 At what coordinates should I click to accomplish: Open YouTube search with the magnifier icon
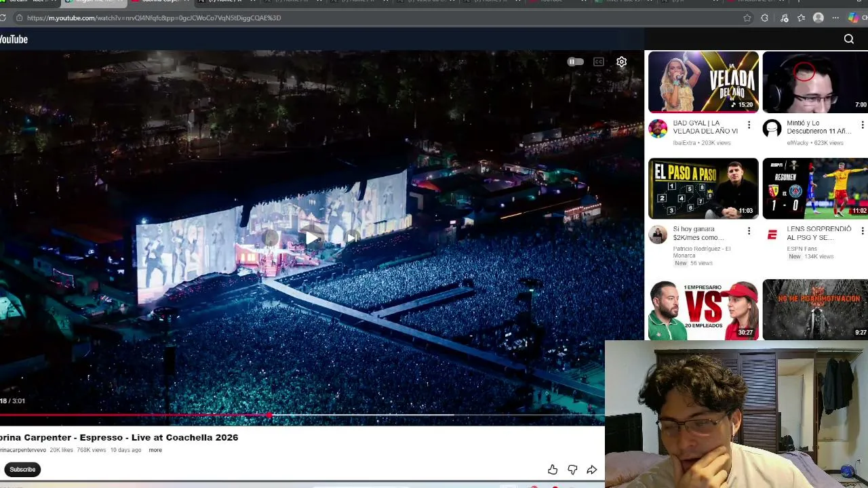click(x=848, y=39)
